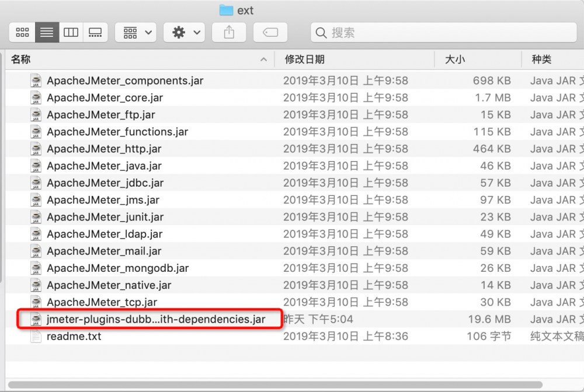Click the jar icon of ApacheJMeter_junit.jar
The image size is (584, 392).
[36, 217]
